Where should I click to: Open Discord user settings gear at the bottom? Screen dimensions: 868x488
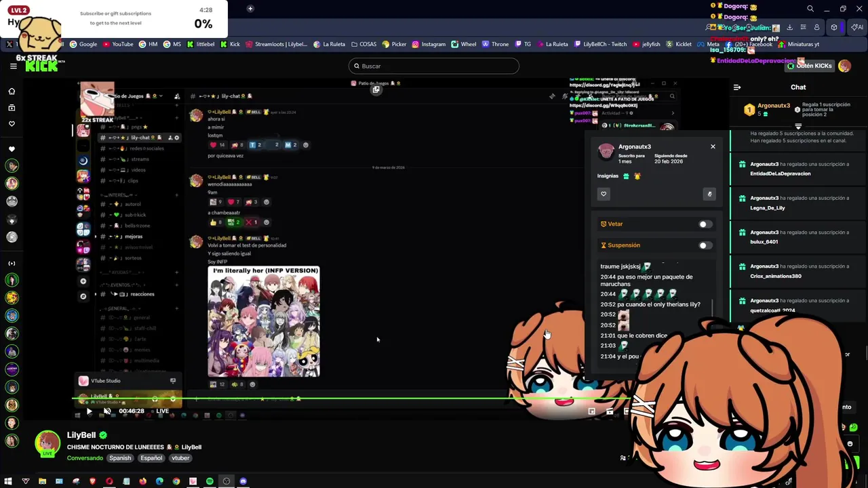(x=172, y=399)
